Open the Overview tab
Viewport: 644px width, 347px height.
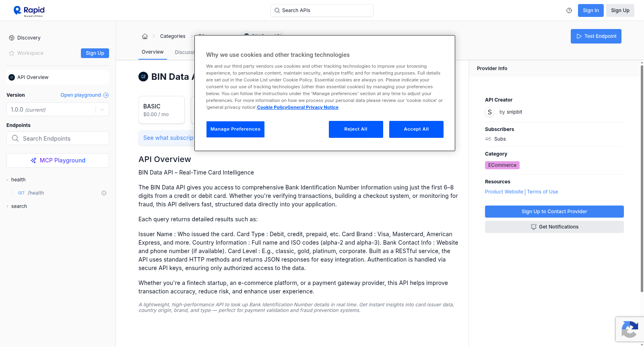pyautogui.click(x=153, y=52)
